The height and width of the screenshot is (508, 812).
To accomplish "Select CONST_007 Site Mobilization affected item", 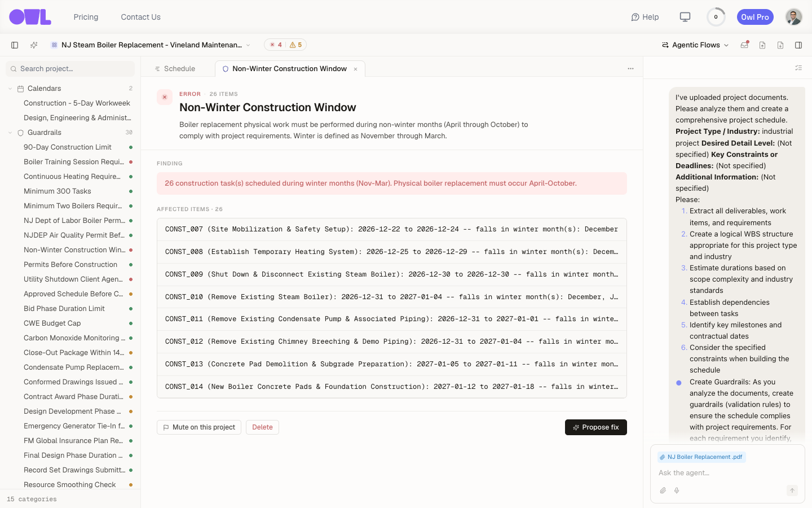I will coord(392,230).
